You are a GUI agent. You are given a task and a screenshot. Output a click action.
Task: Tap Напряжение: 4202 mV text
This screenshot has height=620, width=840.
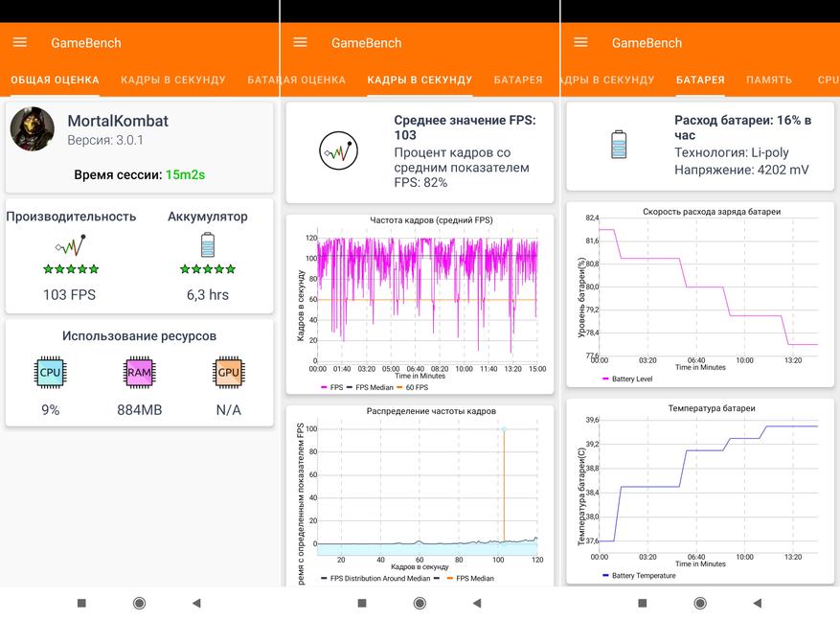tap(741, 170)
